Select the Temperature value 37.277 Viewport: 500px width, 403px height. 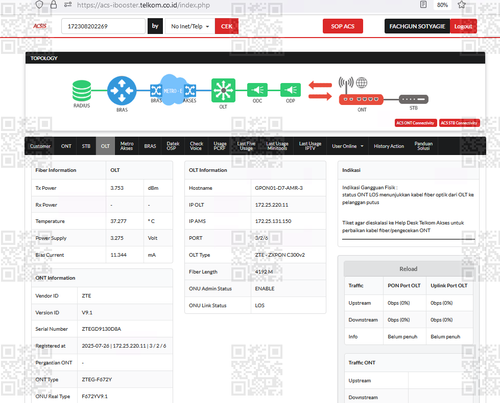[118, 221]
